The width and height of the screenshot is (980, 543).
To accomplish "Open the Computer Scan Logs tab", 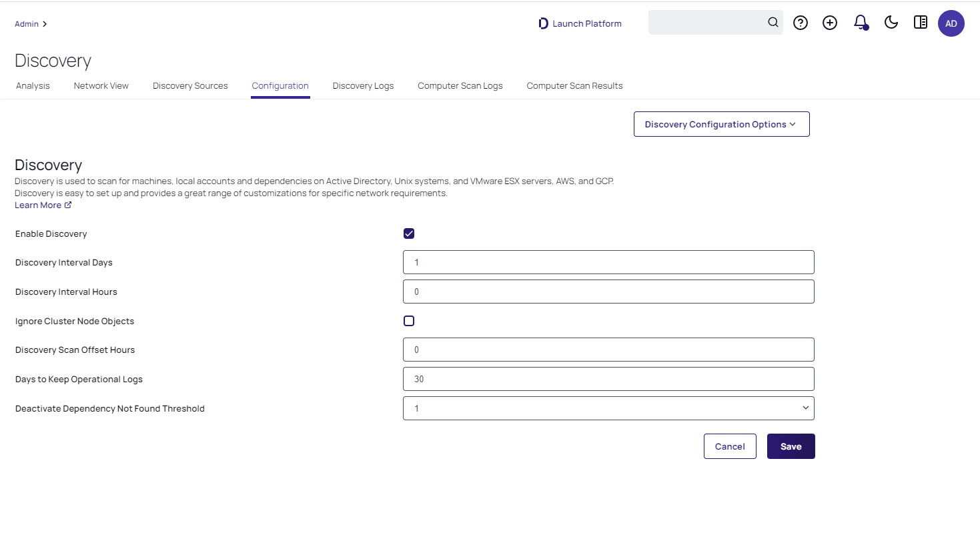I will [460, 85].
